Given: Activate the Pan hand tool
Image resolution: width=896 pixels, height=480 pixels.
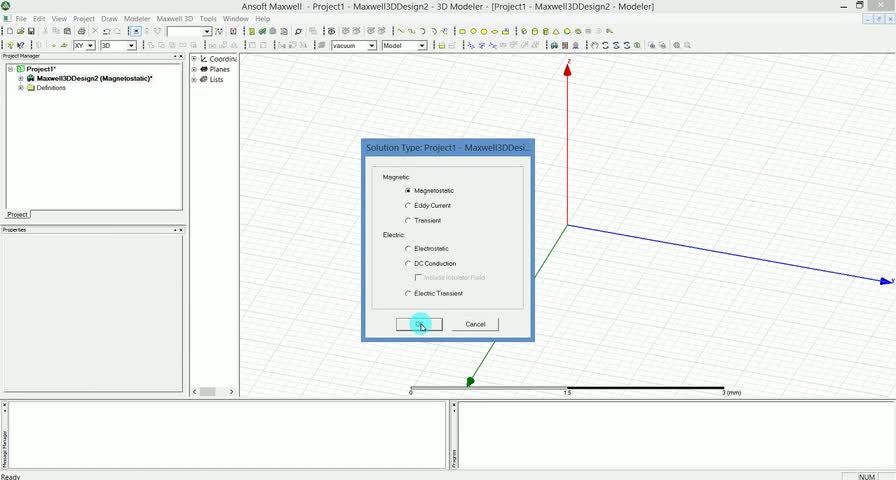Looking at the screenshot, I should coord(594,45).
